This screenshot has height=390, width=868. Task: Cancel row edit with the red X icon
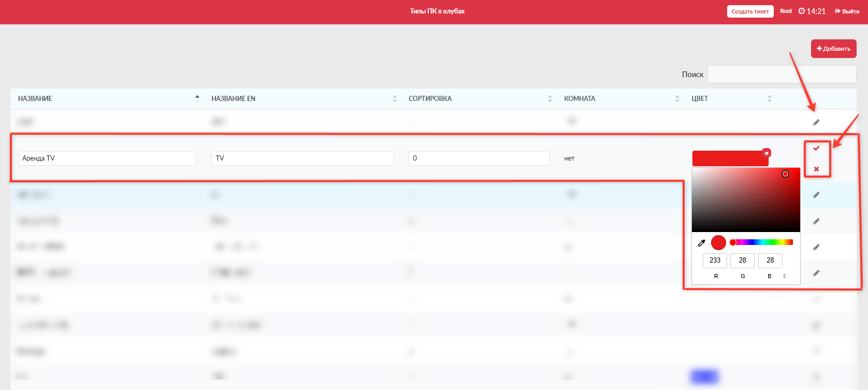[x=816, y=169]
